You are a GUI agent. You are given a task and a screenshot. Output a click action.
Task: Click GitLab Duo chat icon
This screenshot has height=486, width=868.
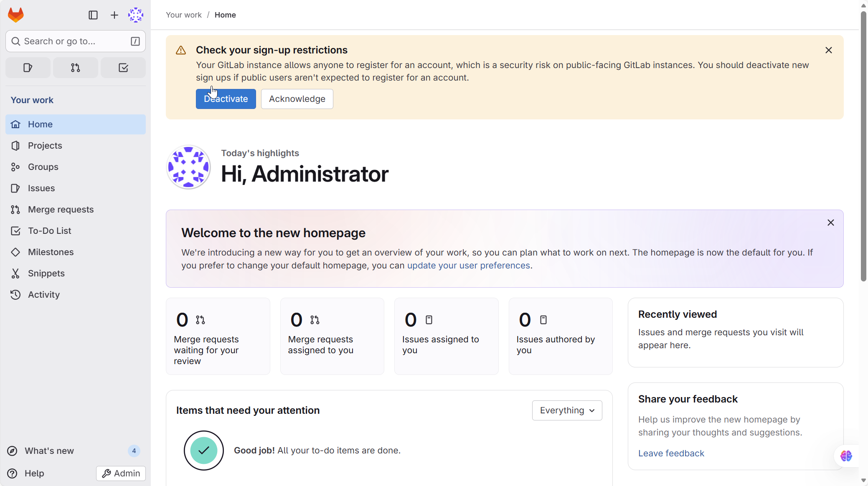pyautogui.click(x=846, y=456)
